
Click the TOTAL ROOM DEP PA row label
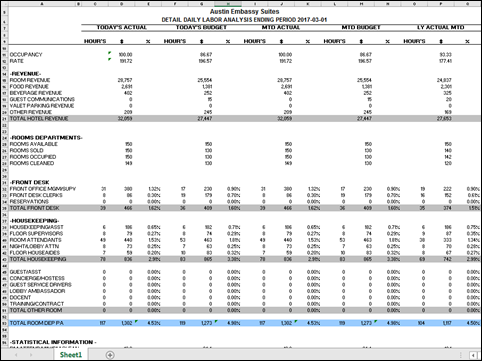[x=36, y=323]
